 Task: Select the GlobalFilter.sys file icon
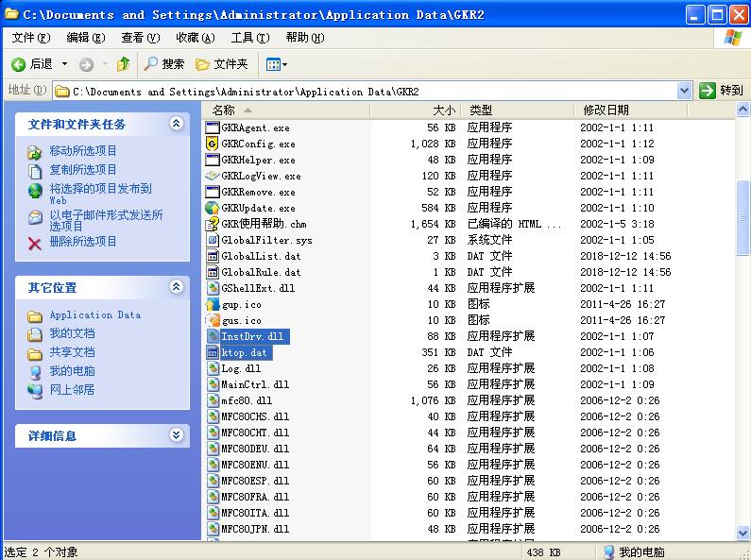point(212,240)
